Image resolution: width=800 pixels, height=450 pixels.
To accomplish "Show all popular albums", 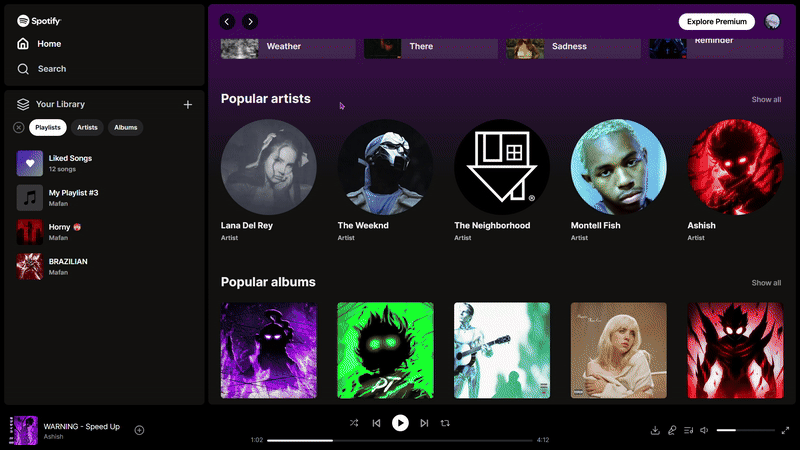I will click(766, 283).
